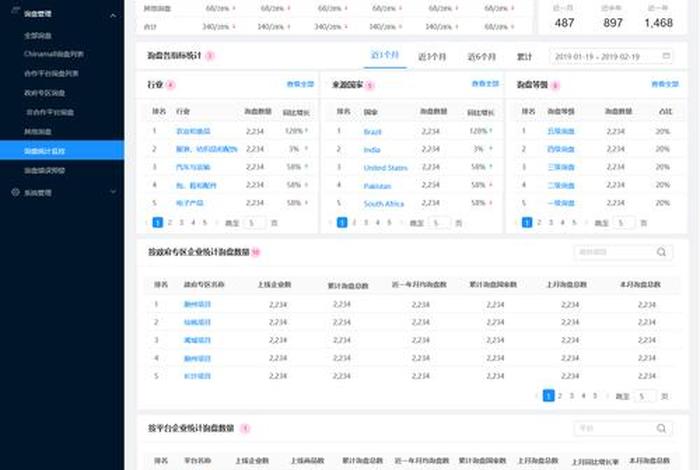Screen dimensions: 700x470
Task: Click the 1,468 summary value
Action: [x=658, y=23]
